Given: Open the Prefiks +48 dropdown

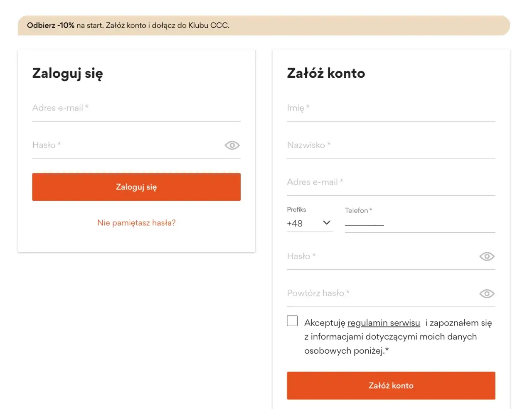Looking at the screenshot, I should tap(310, 223).
